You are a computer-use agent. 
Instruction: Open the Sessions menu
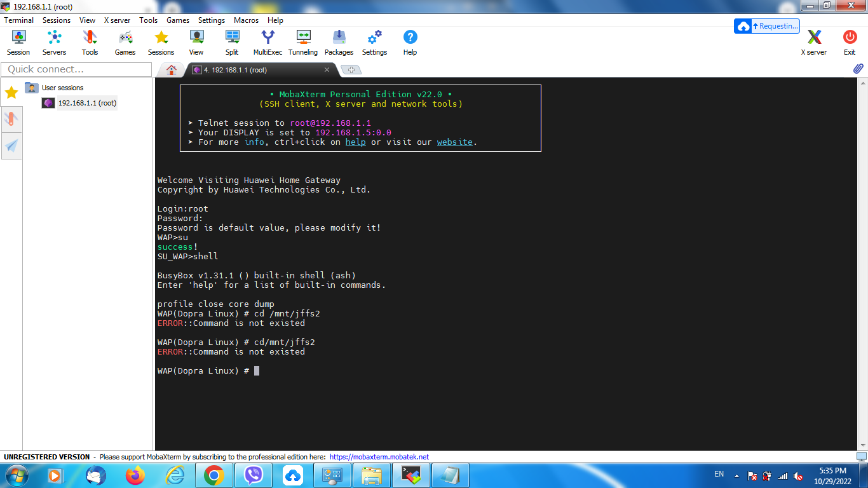[x=57, y=20]
